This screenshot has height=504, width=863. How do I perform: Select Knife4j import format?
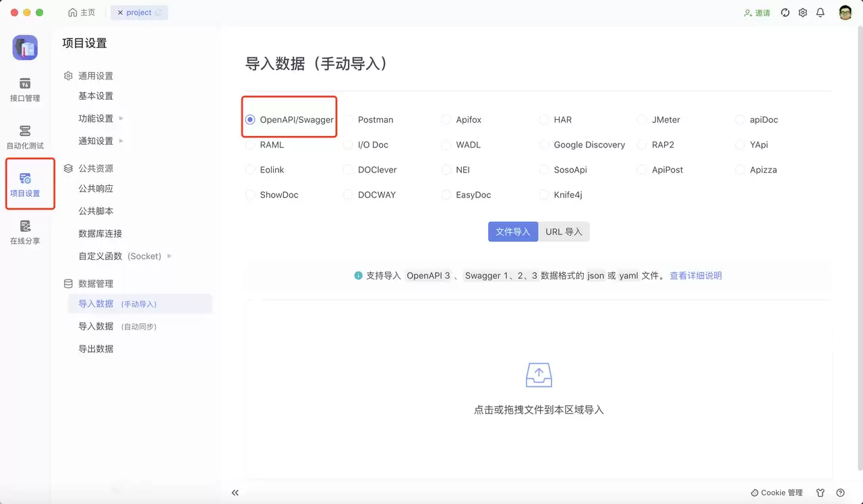pyautogui.click(x=561, y=195)
